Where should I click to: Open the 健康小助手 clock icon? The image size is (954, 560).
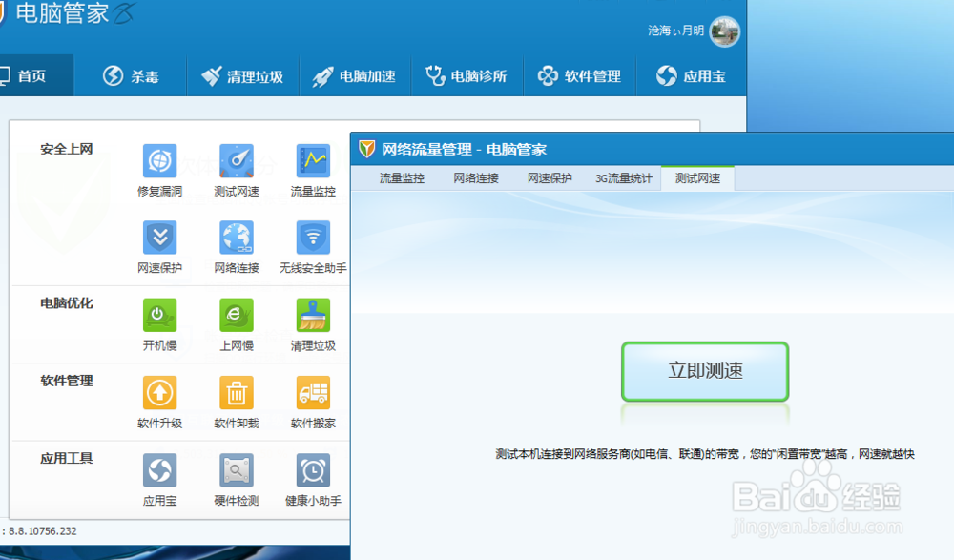click(313, 470)
